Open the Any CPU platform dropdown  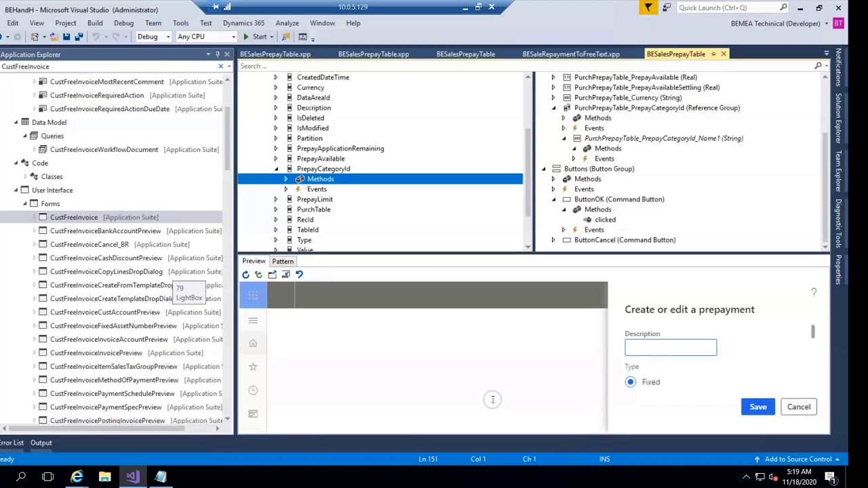click(x=206, y=37)
